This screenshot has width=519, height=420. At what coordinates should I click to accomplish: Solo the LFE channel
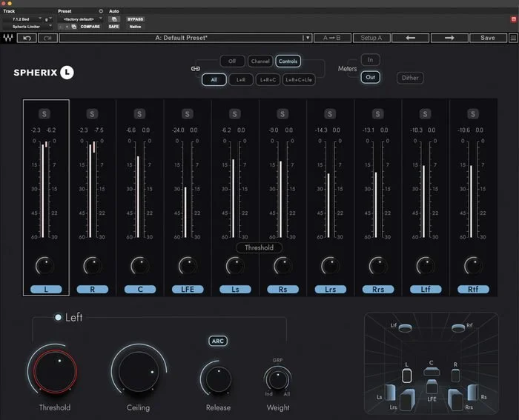pos(187,114)
